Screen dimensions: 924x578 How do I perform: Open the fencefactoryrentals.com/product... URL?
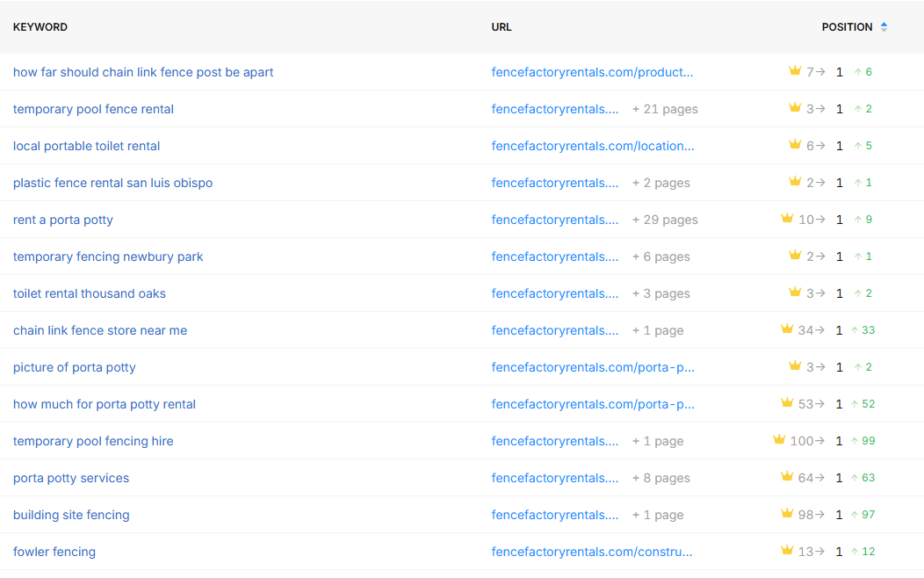[592, 72]
